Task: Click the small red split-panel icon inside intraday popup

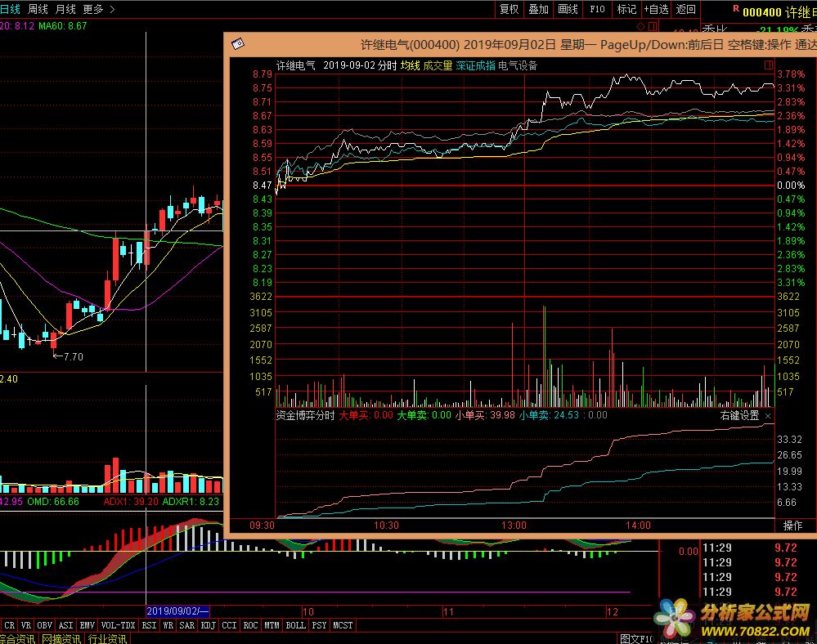Action: [x=768, y=65]
